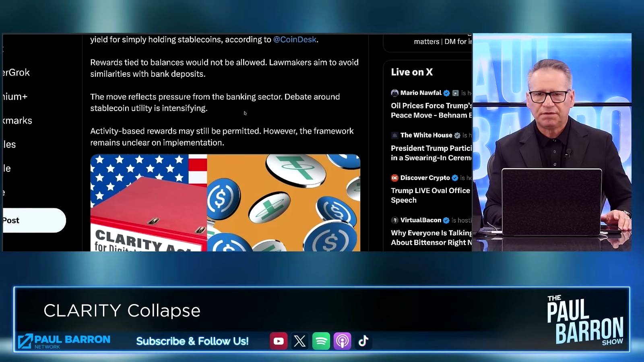Open 'Trump LIVE Oval Office Speech' stream
Viewport: 644px width, 362px height.
click(430, 195)
